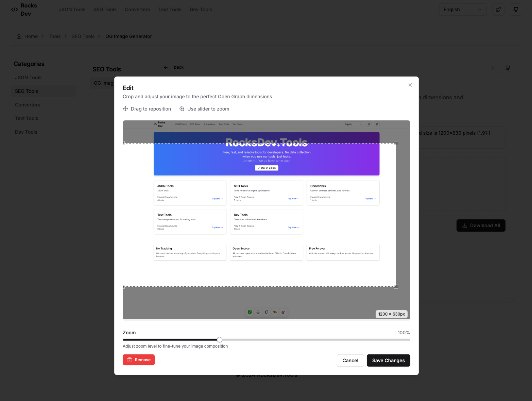The image size is (532, 401).
Task: Open the GitHub icon button in header
Action: click(516, 10)
